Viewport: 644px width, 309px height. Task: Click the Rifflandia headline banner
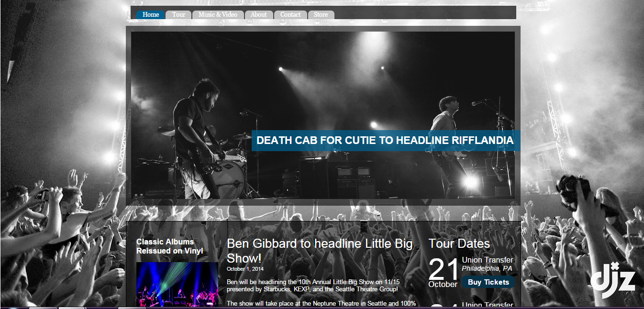click(x=386, y=141)
